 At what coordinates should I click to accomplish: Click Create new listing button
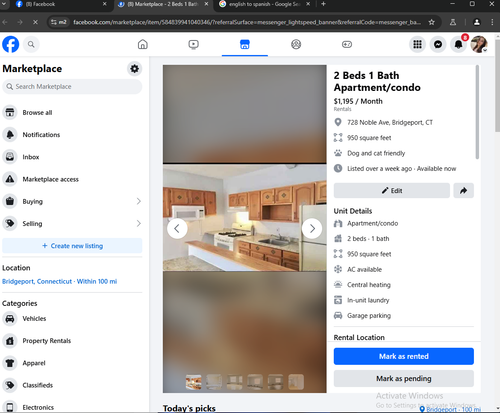[x=72, y=246]
